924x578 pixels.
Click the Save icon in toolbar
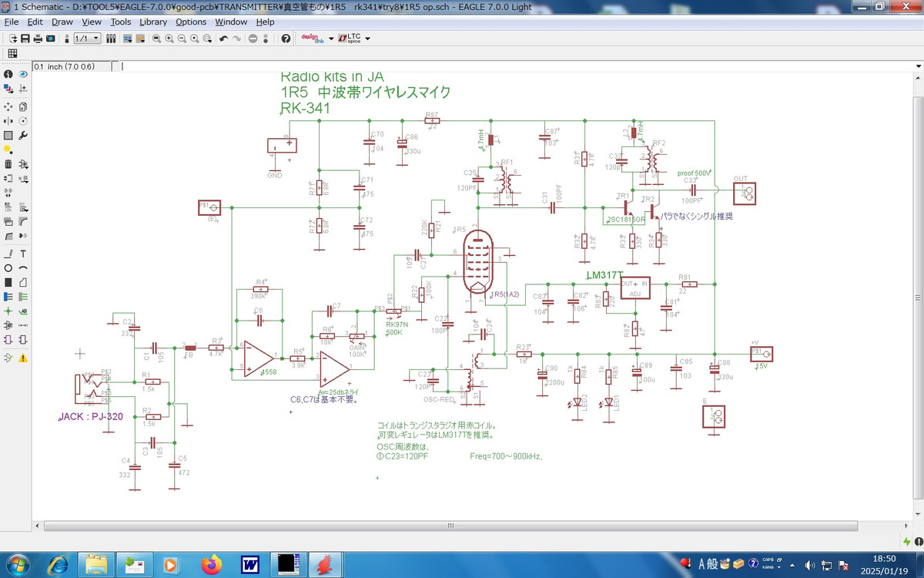25,39
